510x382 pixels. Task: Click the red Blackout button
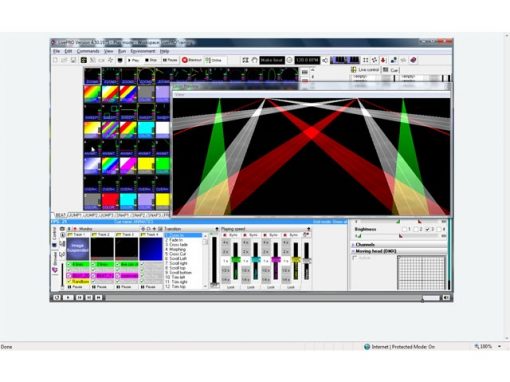(192, 60)
